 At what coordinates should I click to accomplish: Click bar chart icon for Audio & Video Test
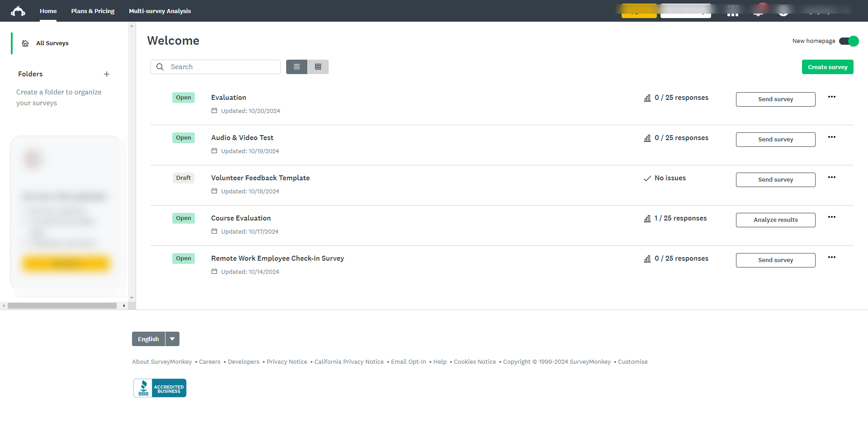647,138
